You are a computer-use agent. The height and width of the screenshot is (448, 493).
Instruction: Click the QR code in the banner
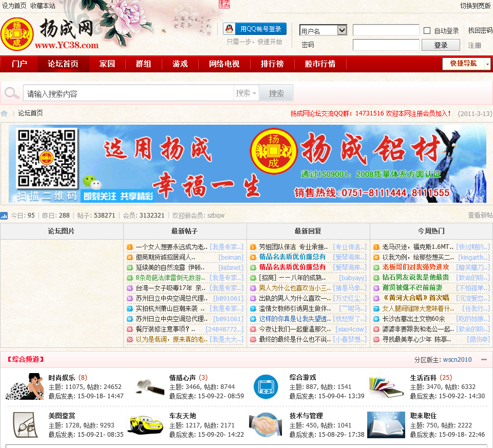click(x=47, y=158)
